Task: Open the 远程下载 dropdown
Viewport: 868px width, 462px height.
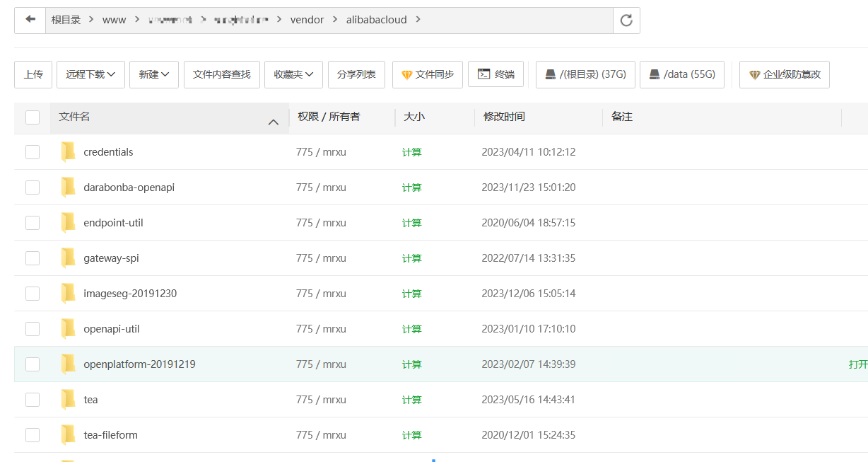Action: pyautogui.click(x=90, y=74)
